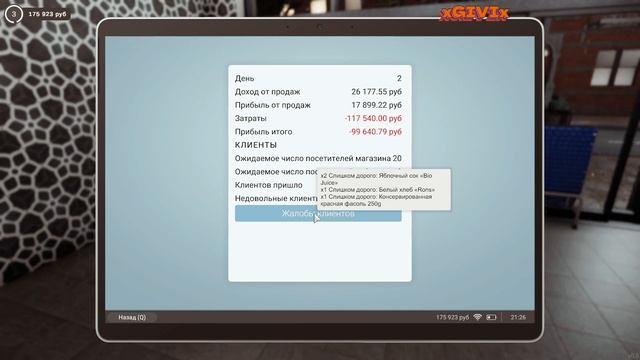640x360 pixels.
Task: Select the Затраты label
Action: click(251, 118)
